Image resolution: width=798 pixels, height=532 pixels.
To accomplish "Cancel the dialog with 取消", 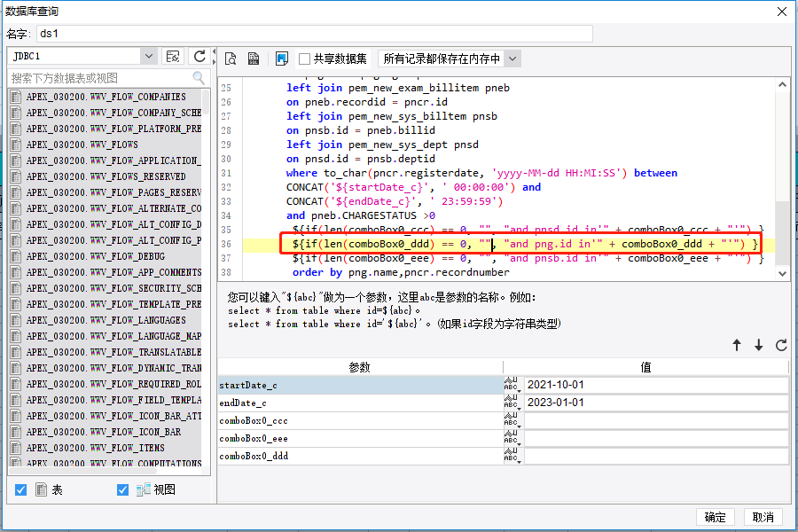I will 763,517.
